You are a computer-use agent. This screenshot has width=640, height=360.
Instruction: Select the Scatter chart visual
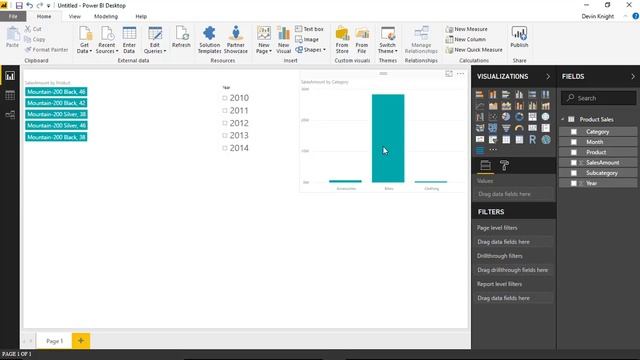[x=493, y=117]
